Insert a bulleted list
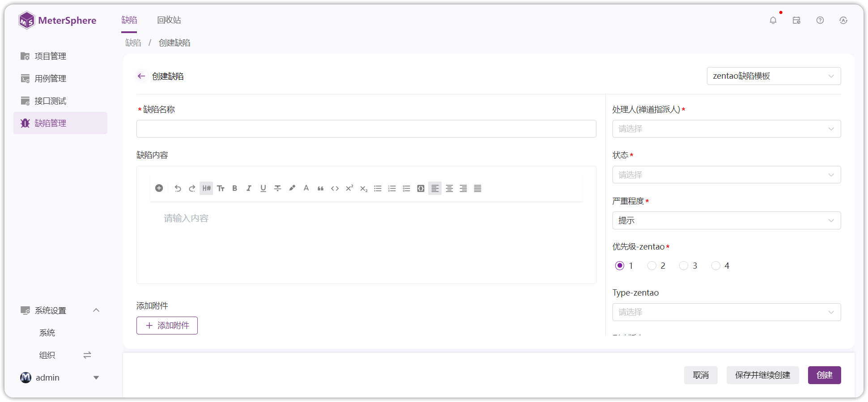This screenshot has height=402, width=868. [378, 188]
